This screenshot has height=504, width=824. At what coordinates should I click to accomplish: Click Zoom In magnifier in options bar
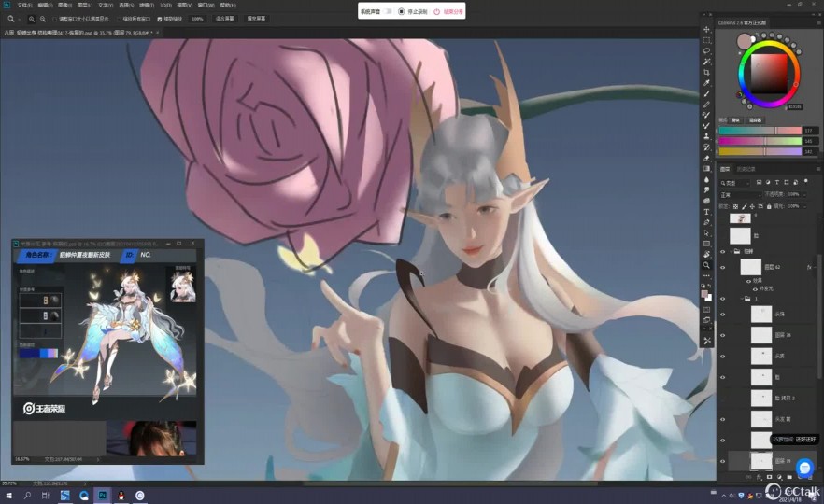pyautogui.click(x=32, y=19)
